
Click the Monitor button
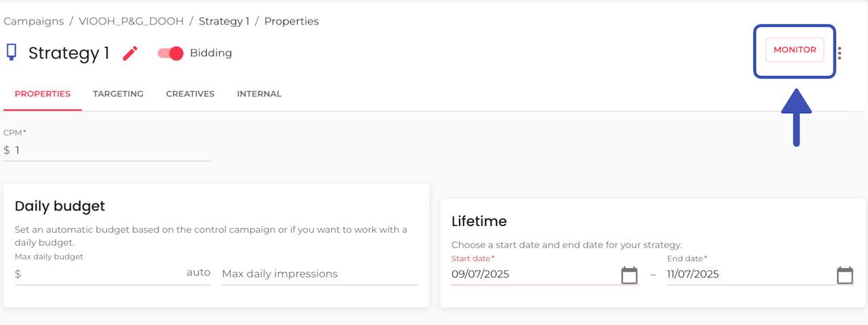tap(795, 50)
